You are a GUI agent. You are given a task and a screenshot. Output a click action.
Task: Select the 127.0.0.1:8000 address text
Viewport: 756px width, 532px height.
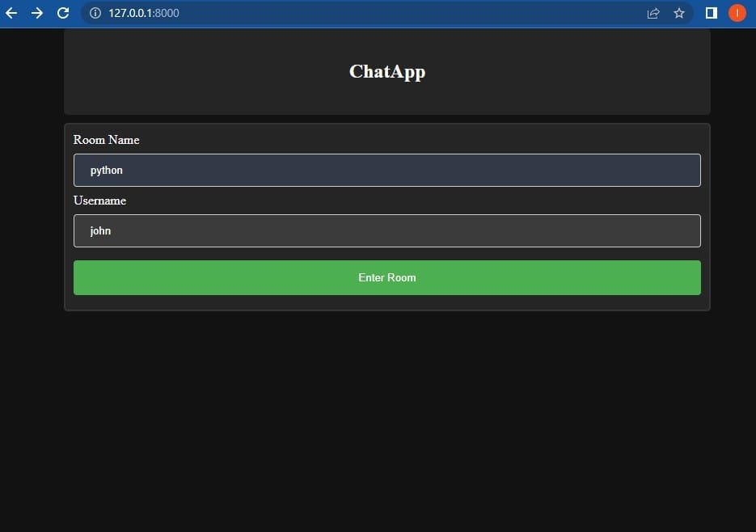coord(144,13)
